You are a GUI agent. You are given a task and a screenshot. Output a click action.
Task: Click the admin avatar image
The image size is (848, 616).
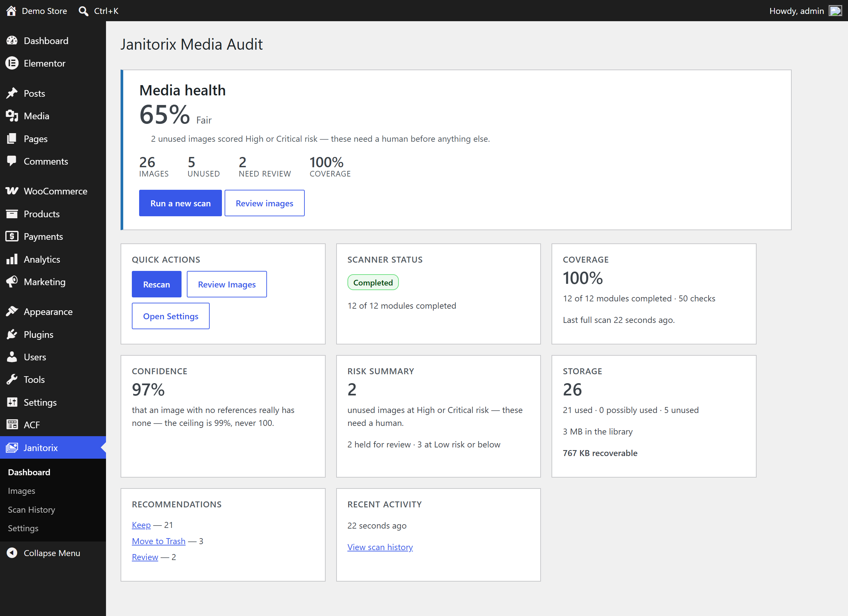[835, 11]
